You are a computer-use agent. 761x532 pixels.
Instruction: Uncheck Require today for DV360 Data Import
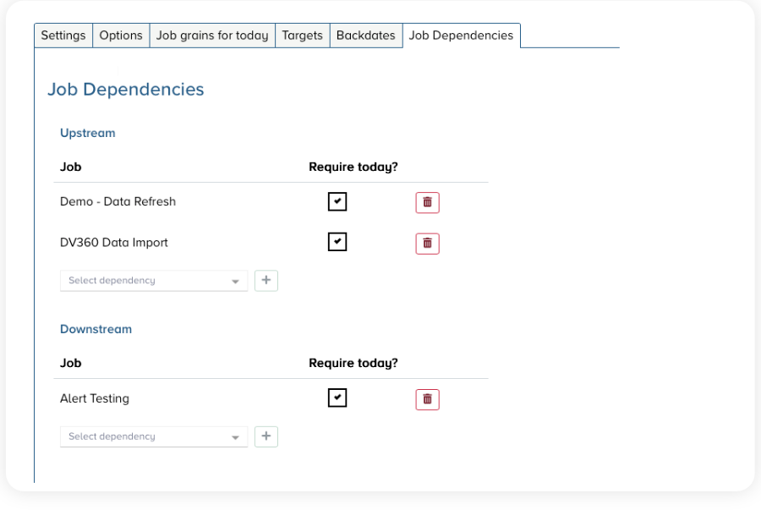pyautogui.click(x=337, y=242)
